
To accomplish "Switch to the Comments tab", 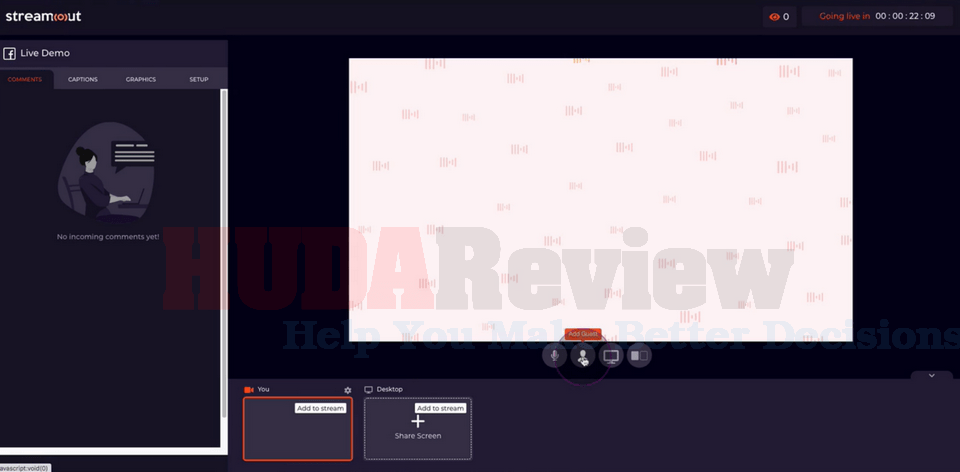I will click(x=25, y=80).
